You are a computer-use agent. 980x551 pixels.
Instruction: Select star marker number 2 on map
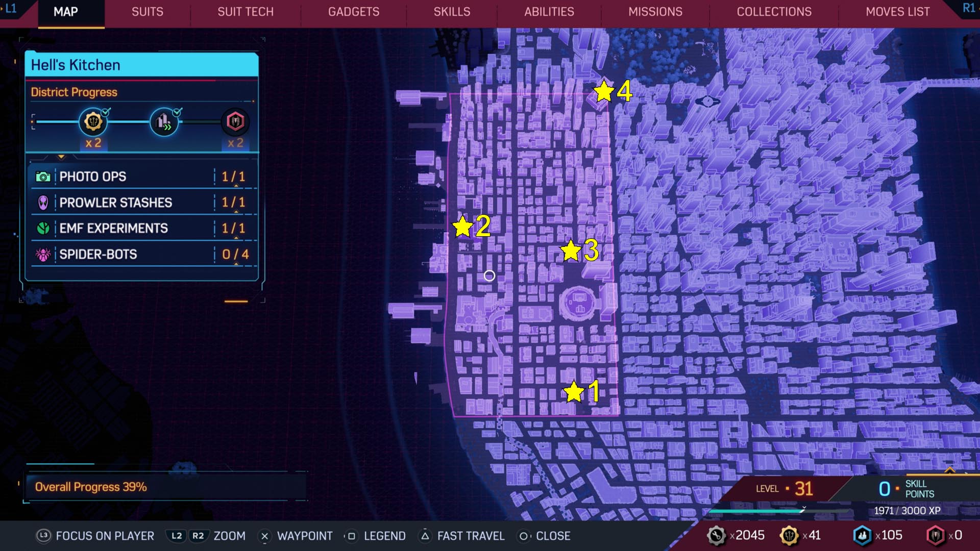tap(463, 227)
